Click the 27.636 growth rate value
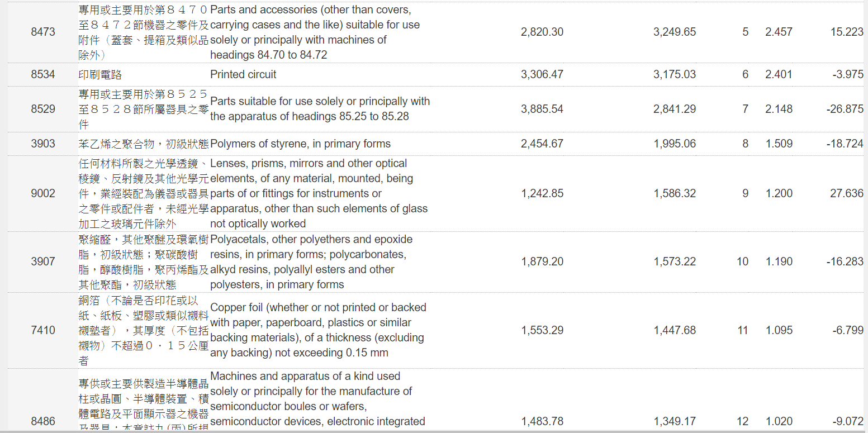 pyautogui.click(x=847, y=193)
